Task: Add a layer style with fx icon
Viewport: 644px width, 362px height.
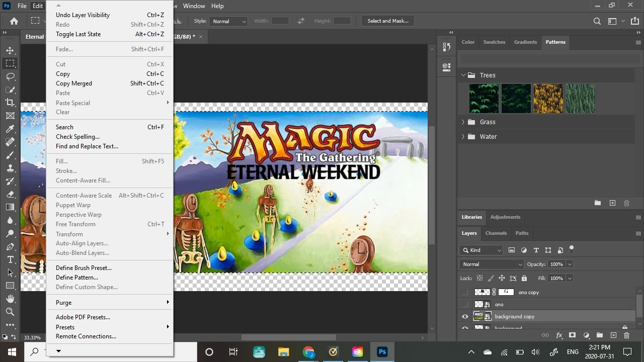Action: (x=559, y=335)
